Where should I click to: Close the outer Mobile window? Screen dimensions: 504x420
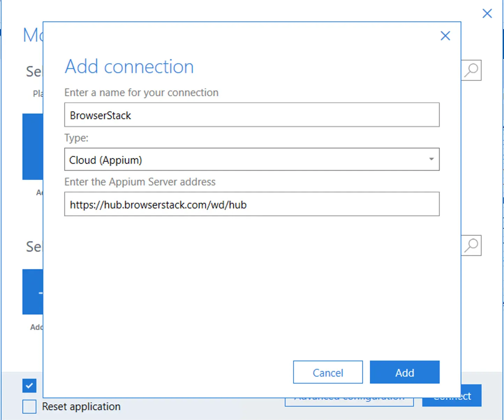487,14
